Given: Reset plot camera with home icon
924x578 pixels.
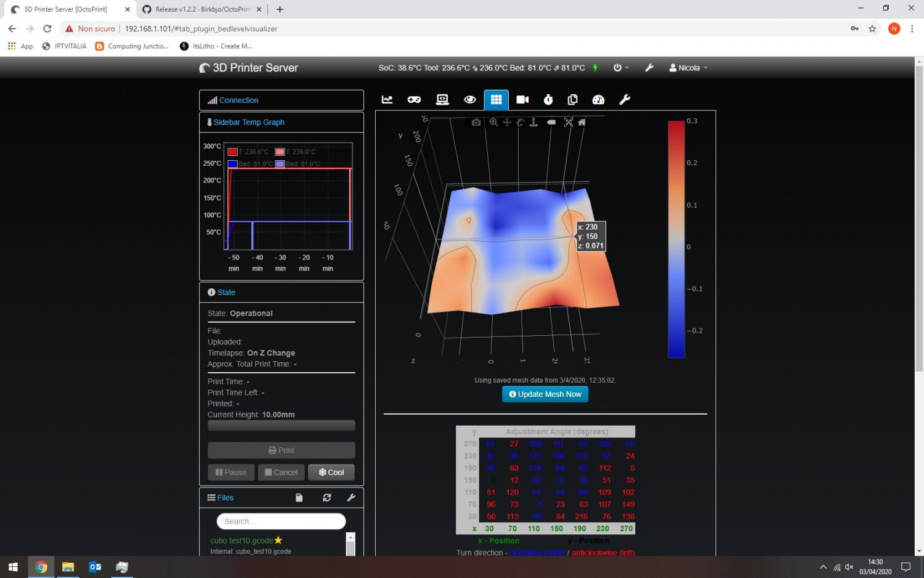Looking at the screenshot, I should tap(582, 123).
